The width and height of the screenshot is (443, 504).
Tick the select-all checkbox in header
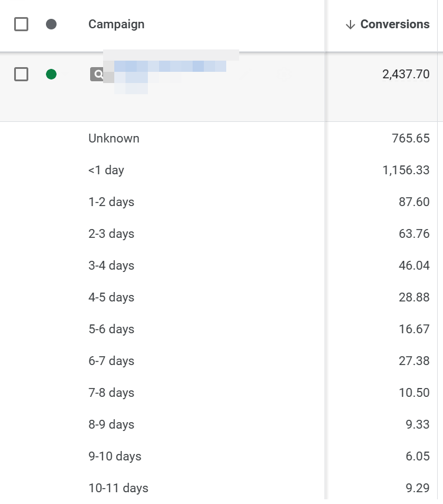21,24
